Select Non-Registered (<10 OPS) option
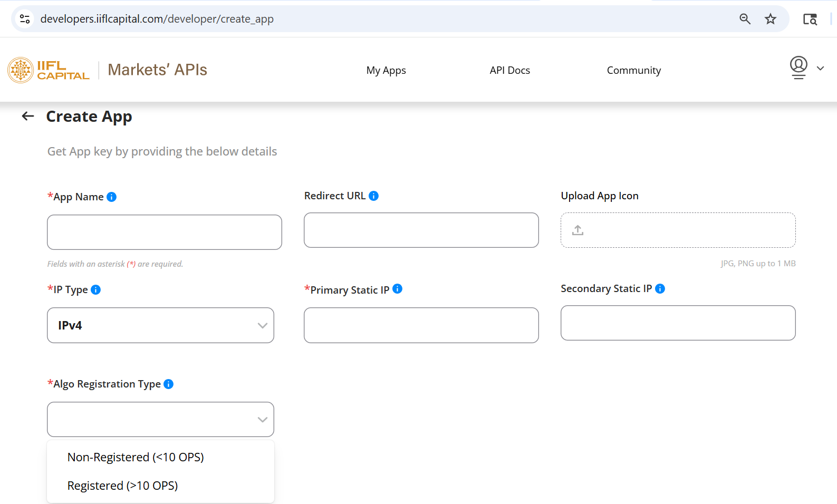This screenshot has height=504, width=837. pyautogui.click(x=136, y=457)
